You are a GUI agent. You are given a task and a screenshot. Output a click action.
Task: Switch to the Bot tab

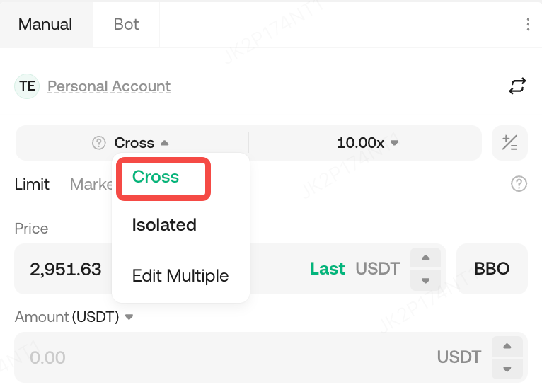click(x=126, y=24)
